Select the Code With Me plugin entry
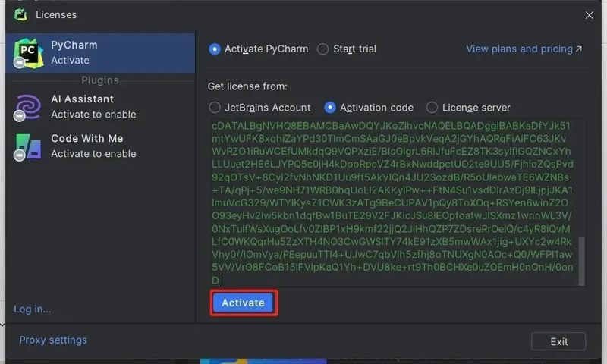This screenshot has height=364, width=607. [100, 146]
